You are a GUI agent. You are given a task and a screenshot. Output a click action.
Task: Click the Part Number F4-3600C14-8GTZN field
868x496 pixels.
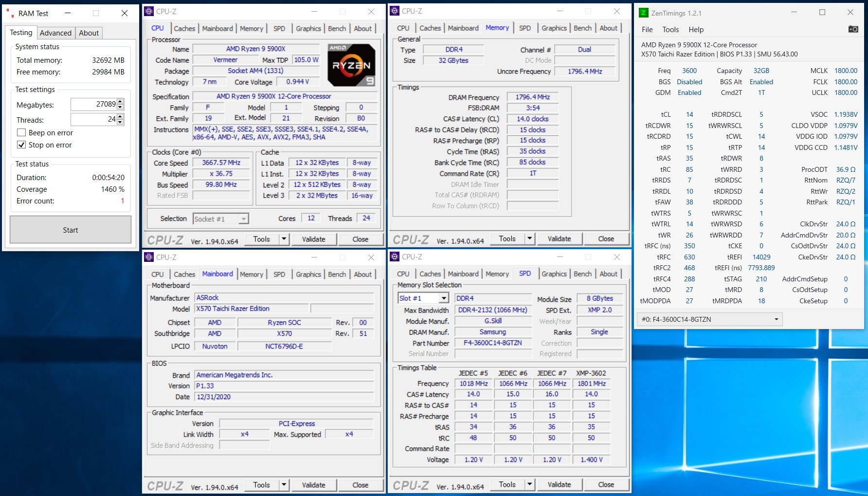[492, 343]
